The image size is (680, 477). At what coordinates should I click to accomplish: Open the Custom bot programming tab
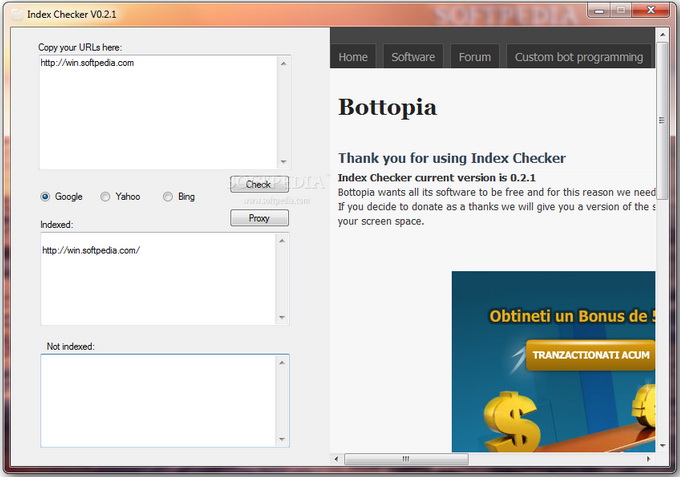(579, 57)
